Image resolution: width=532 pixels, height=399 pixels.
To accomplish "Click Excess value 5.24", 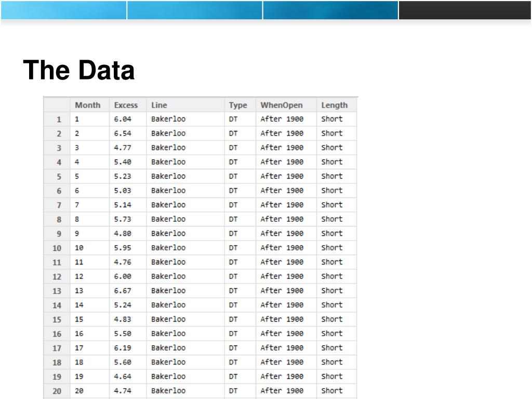I will (x=123, y=304).
